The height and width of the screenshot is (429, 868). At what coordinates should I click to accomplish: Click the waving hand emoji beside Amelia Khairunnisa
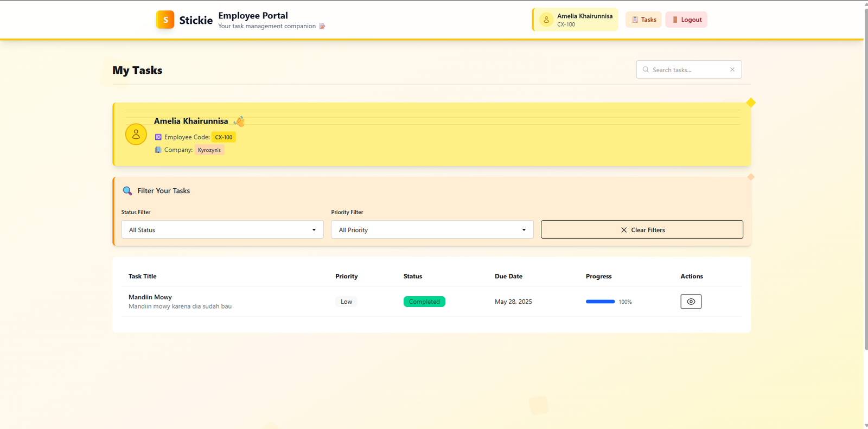tap(239, 121)
